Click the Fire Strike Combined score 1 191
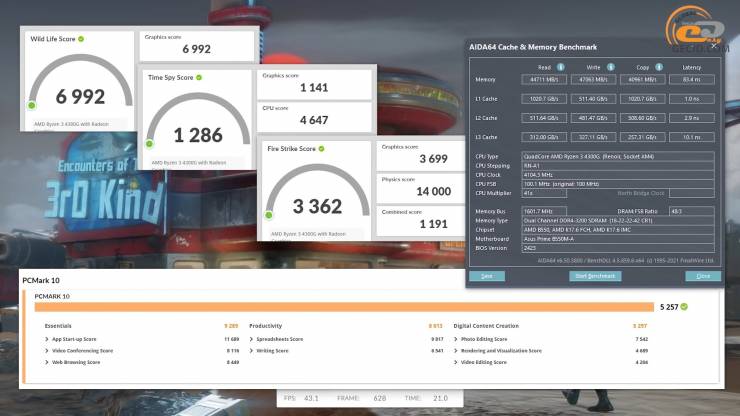The width and height of the screenshot is (740, 416). pyautogui.click(x=434, y=224)
